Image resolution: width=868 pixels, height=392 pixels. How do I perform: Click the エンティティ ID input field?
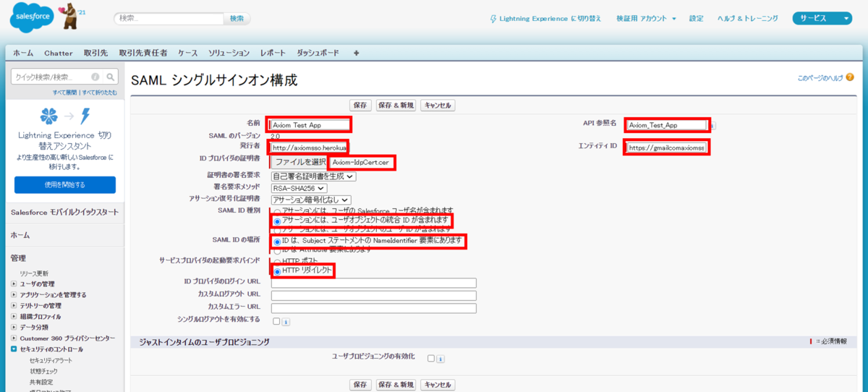click(x=665, y=148)
